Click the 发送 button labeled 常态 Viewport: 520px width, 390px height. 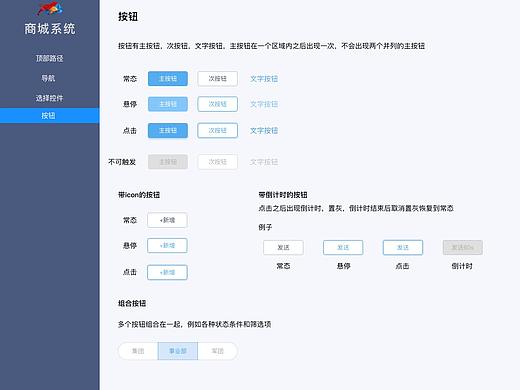[283, 247]
